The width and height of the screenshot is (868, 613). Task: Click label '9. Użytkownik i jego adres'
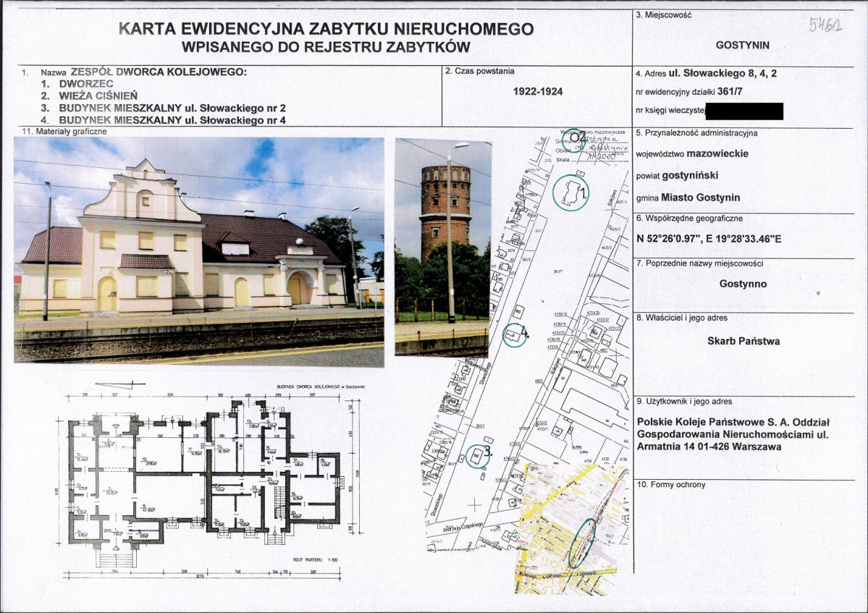click(684, 402)
